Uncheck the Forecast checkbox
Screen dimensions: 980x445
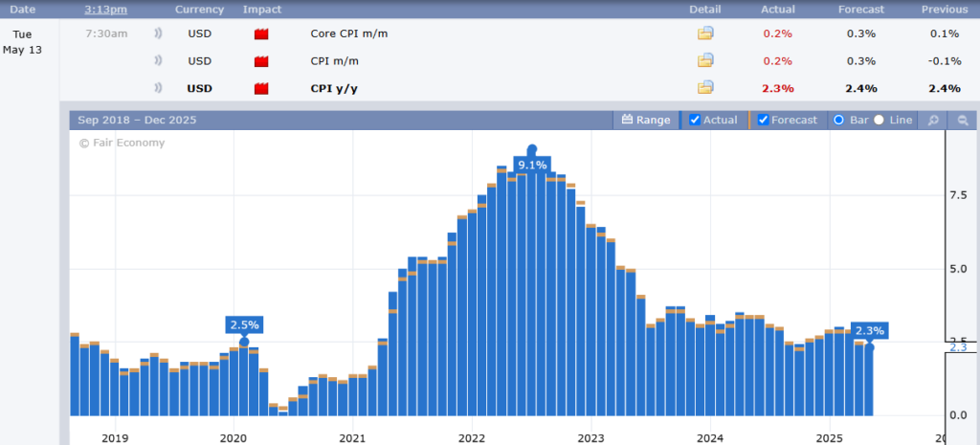[763, 121]
